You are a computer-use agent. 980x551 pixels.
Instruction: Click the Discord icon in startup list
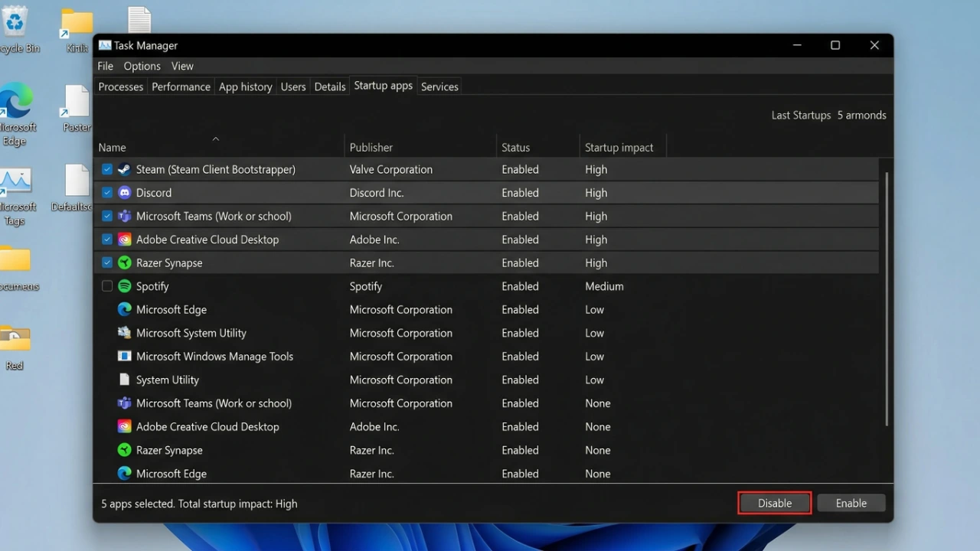click(x=124, y=192)
